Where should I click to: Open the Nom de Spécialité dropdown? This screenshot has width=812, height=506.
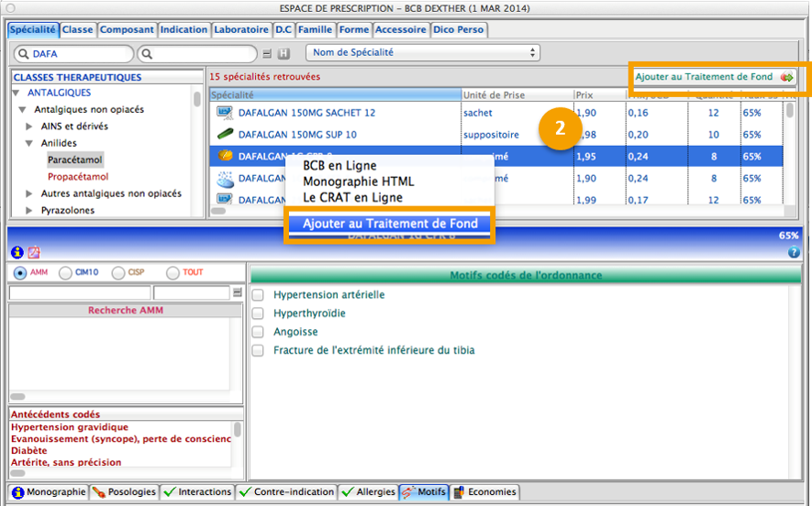(422, 53)
